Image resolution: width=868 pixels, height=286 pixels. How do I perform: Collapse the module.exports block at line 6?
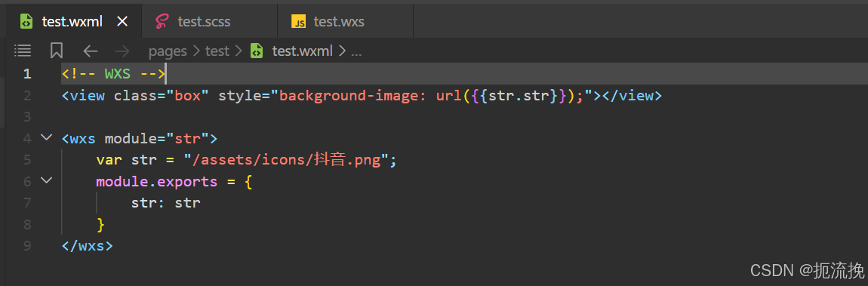(x=47, y=180)
